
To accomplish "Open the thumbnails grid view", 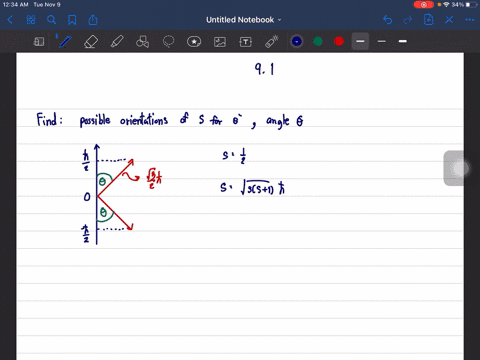I will [x=31, y=20].
